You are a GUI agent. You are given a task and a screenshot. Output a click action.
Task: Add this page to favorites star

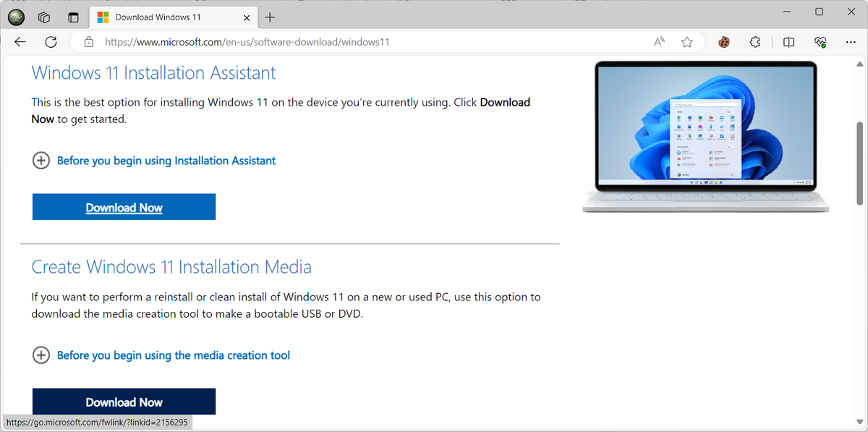[x=687, y=42]
